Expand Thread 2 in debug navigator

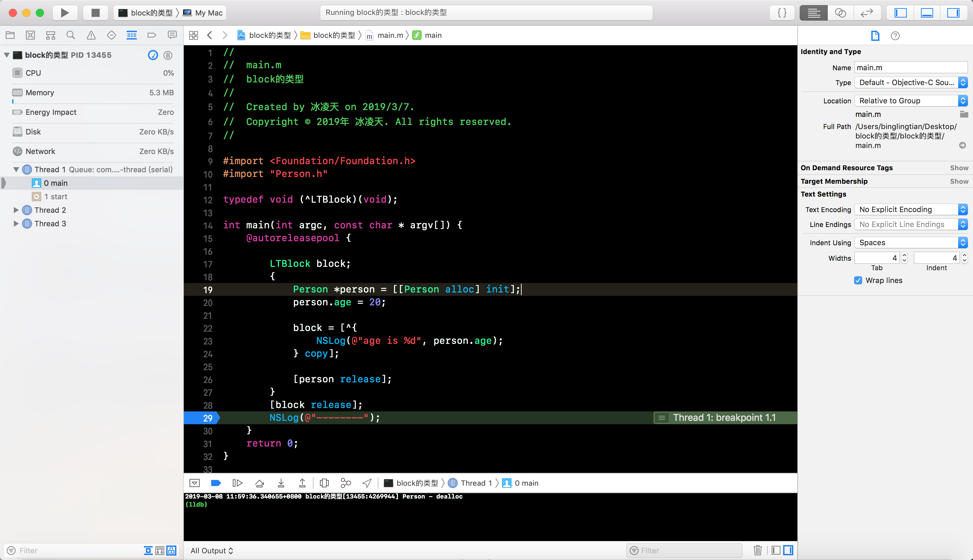coord(16,210)
